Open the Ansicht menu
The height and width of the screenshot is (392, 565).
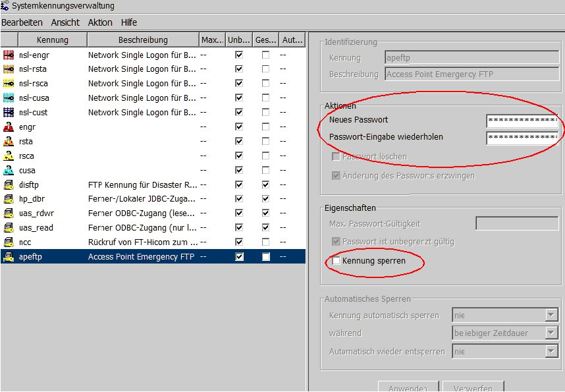65,22
